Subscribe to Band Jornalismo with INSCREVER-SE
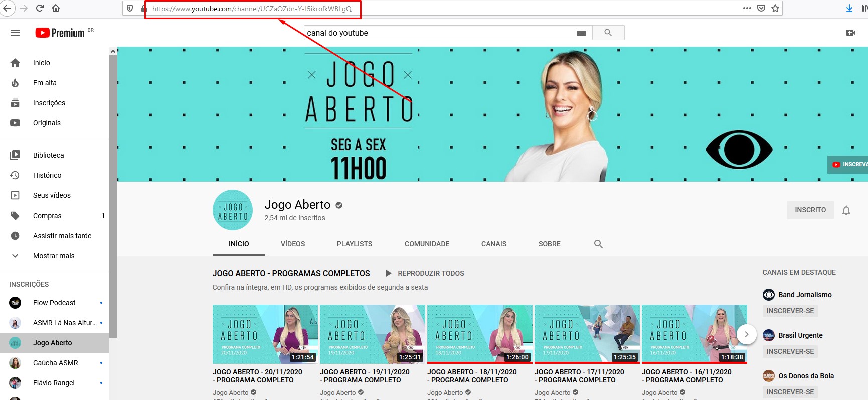Viewport: 868px width, 400px height. coord(790,311)
